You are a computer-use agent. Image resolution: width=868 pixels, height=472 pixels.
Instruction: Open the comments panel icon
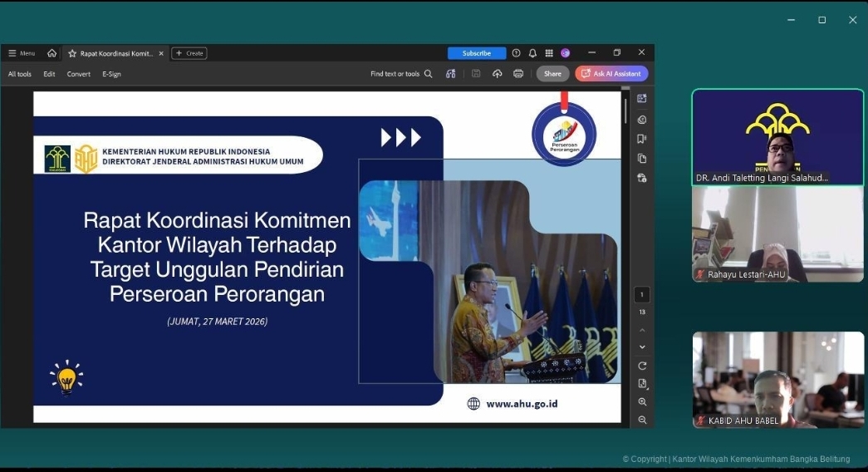tap(642, 120)
